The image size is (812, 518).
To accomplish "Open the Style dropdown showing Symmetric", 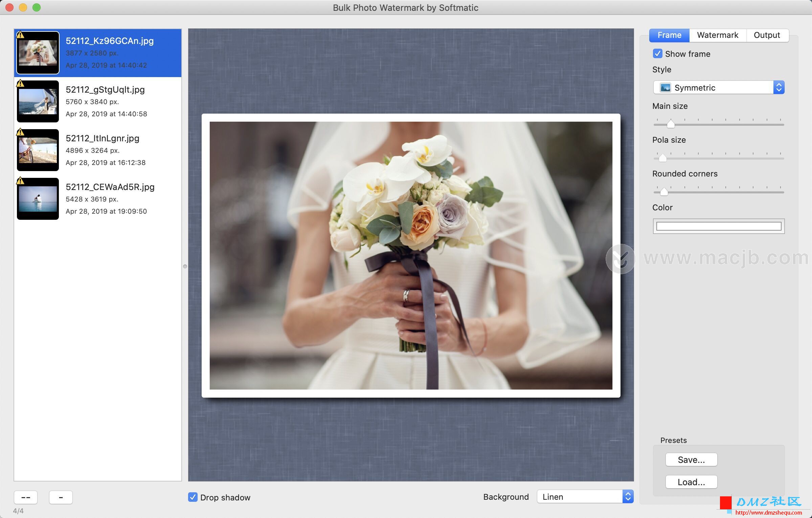I will click(x=719, y=88).
